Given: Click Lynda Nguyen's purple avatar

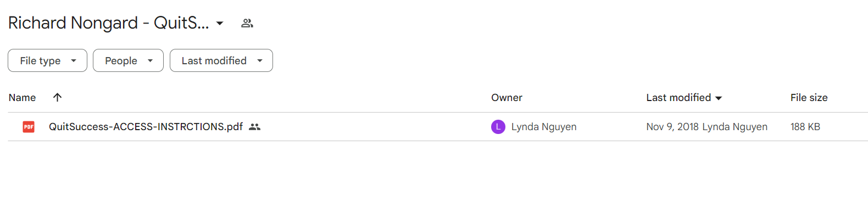Looking at the screenshot, I should [498, 127].
